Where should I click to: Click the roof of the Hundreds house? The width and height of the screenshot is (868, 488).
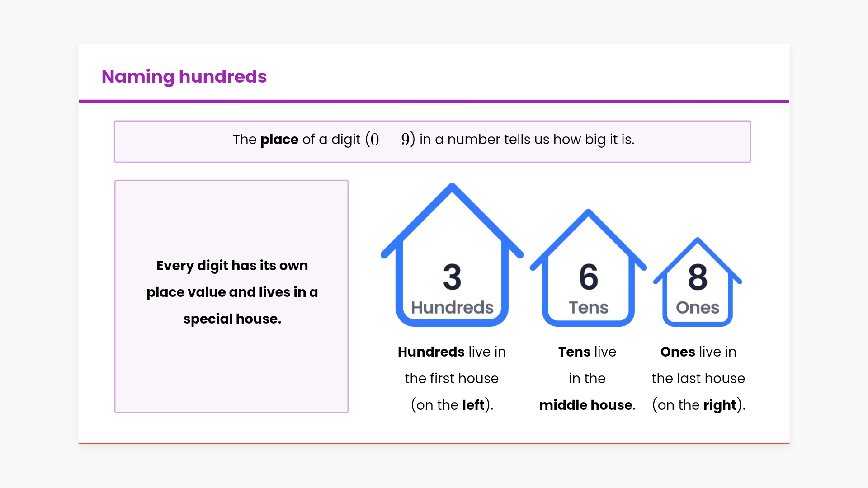pyautogui.click(x=452, y=188)
